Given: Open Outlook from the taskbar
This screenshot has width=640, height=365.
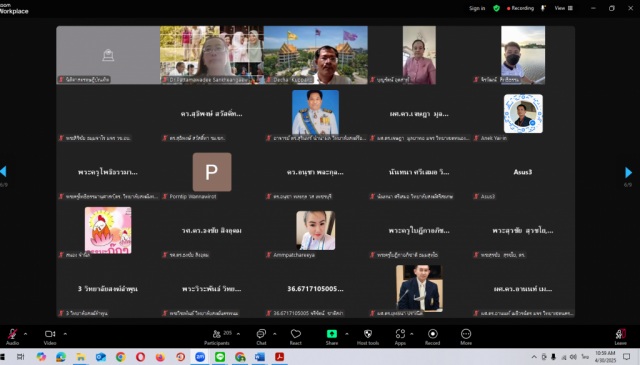Looking at the screenshot, I should pos(101,357).
